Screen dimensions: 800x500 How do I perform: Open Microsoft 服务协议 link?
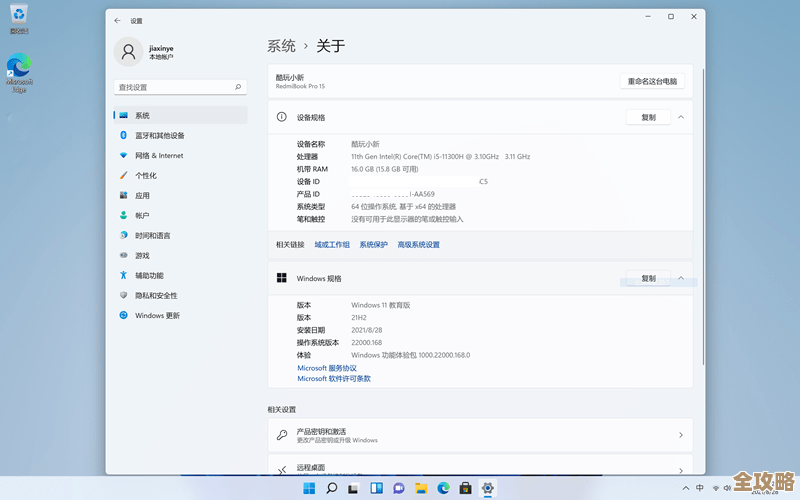(x=327, y=368)
